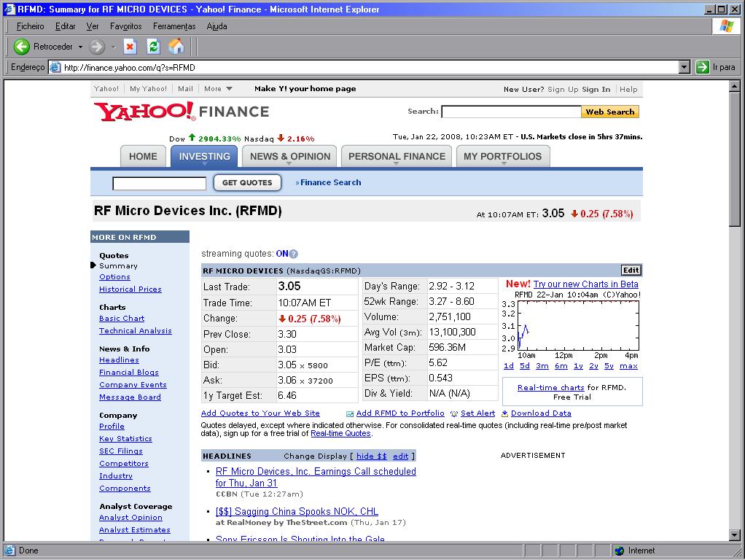Screen dimensions: 745x560
Task: Open the PERSONAL FINANCE tab
Action: click(x=397, y=156)
